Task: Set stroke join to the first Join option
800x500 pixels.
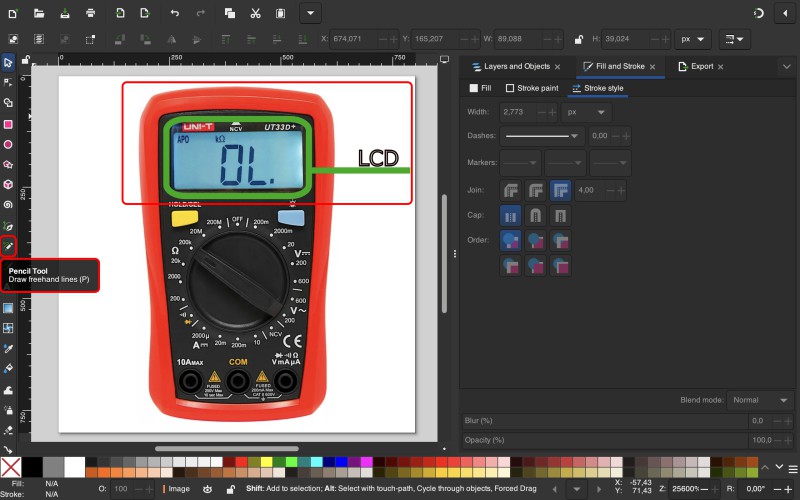Action: [511, 190]
